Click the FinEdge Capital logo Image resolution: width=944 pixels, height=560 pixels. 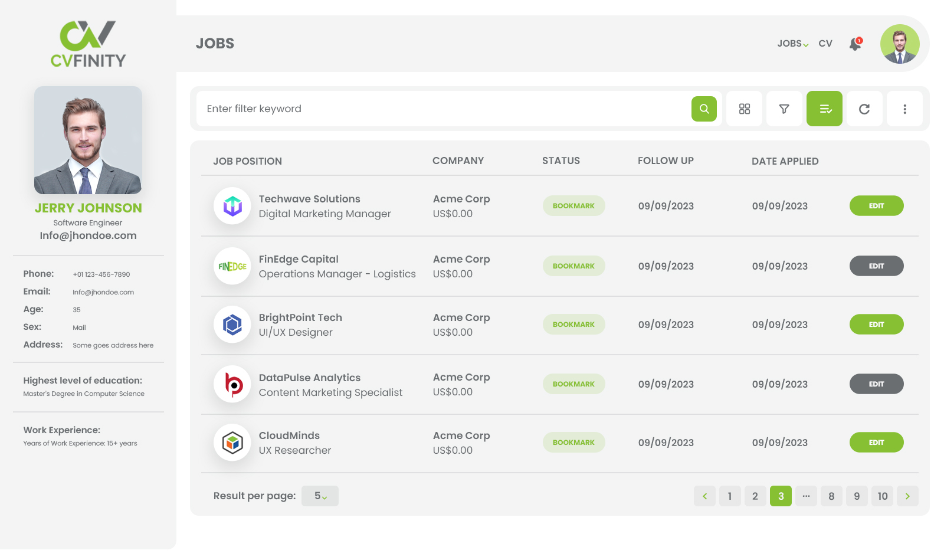[x=232, y=266]
